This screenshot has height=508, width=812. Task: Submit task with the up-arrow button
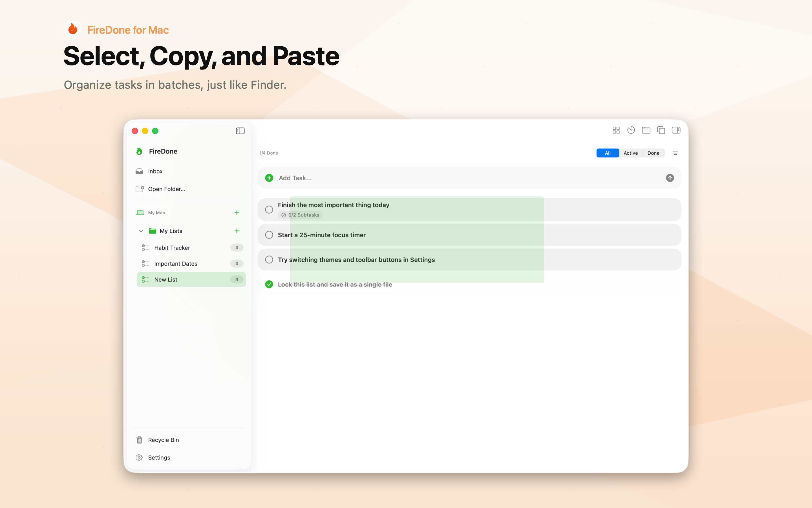pyautogui.click(x=670, y=178)
